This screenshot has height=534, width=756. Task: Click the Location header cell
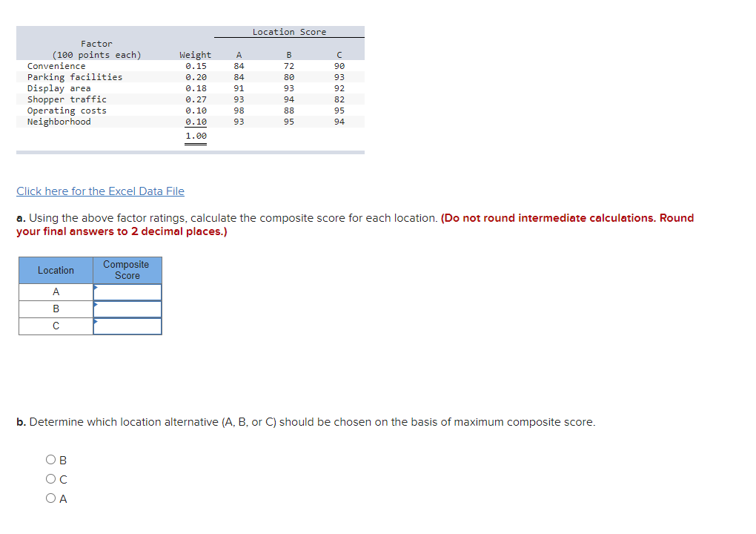pos(55,270)
